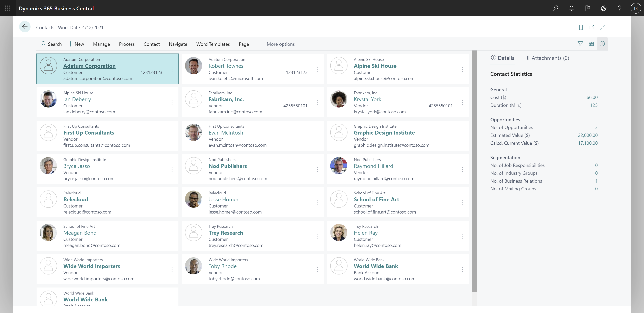Open More options menu item

click(x=281, y=44)
